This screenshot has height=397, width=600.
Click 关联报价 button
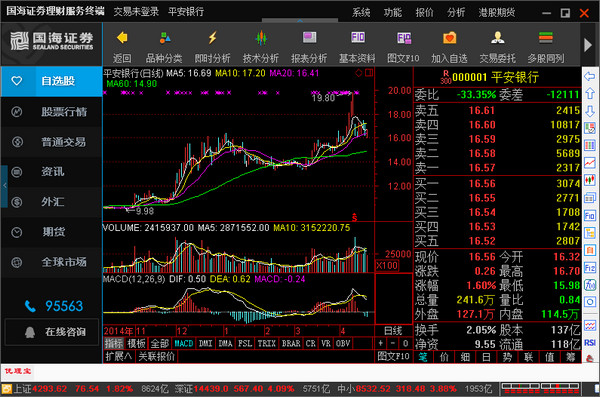157,356
